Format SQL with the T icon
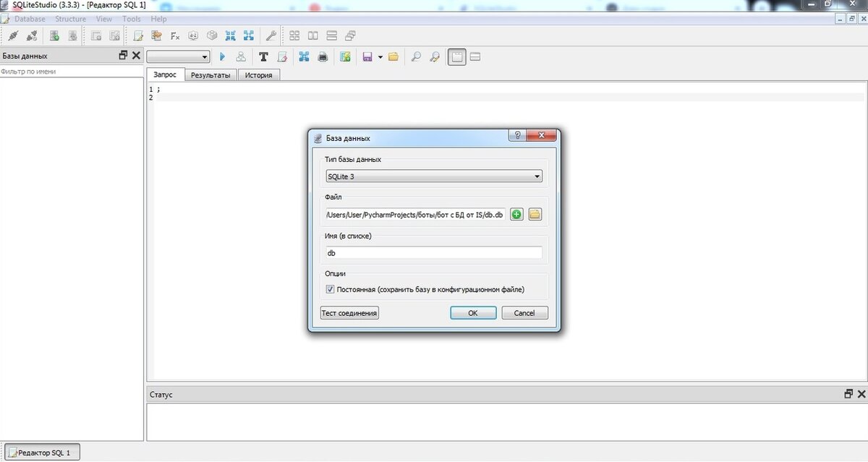868x462 pixels. click(x=263, y=56)
